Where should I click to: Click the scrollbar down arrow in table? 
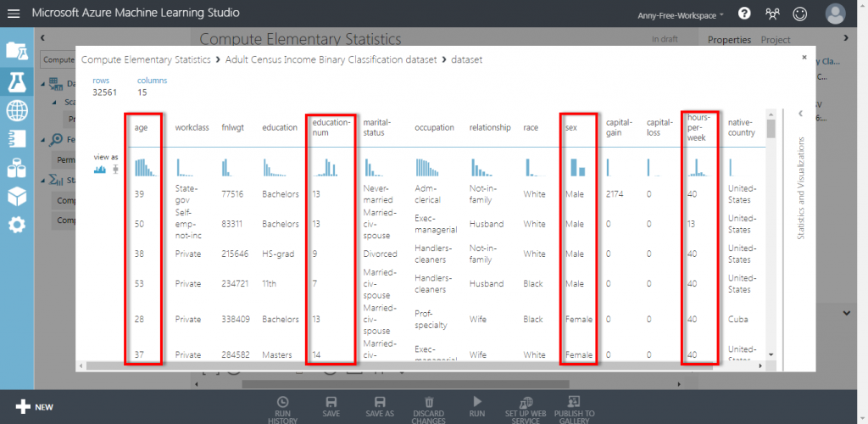point(771,354)
